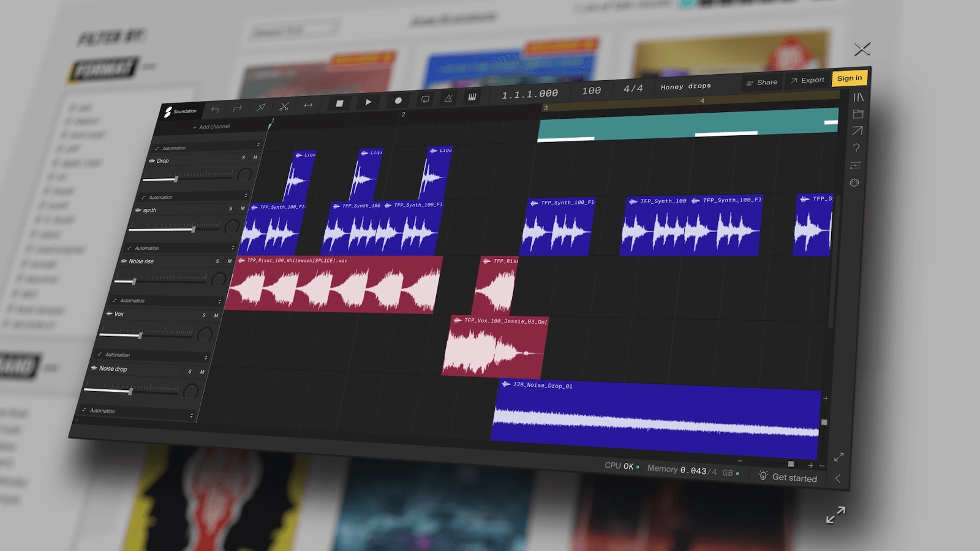Image resolution: width=980 pixels, height=551 pixels.
Task: Click the Share option
Action: point(761,81)
